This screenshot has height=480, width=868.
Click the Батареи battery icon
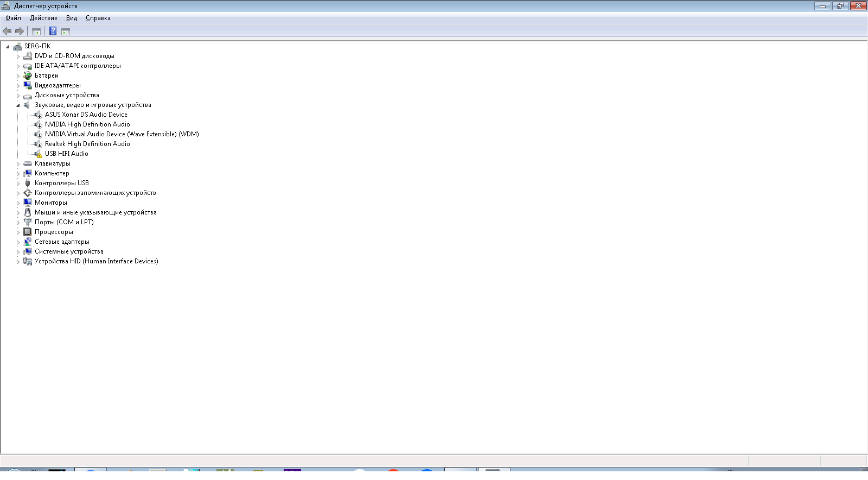(28, 75)
